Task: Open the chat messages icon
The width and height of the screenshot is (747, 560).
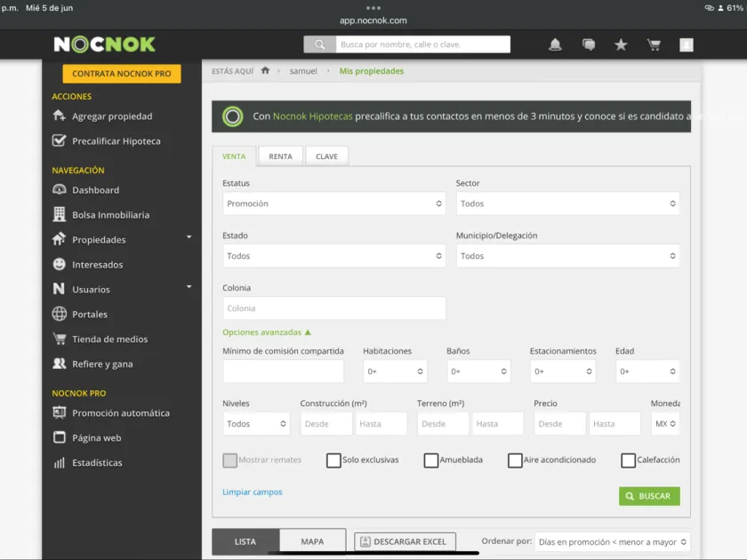Action: [x=589, y=44]
